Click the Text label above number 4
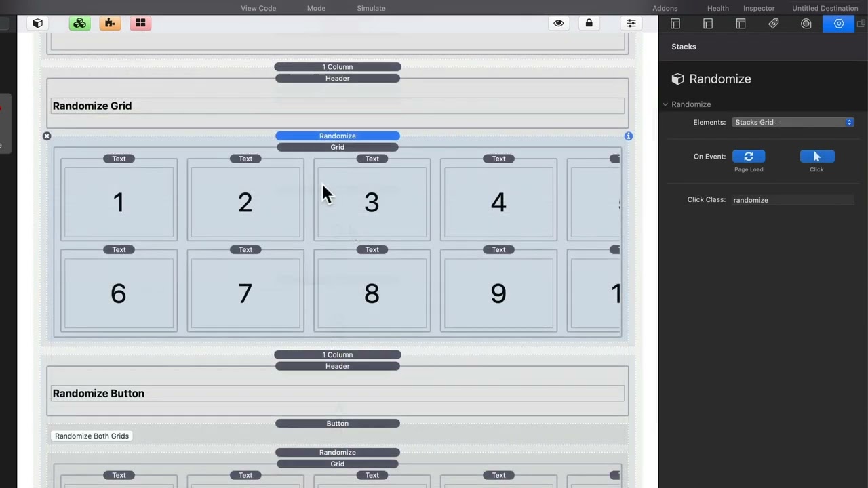 pyautogui.click(x=498, y=159)
